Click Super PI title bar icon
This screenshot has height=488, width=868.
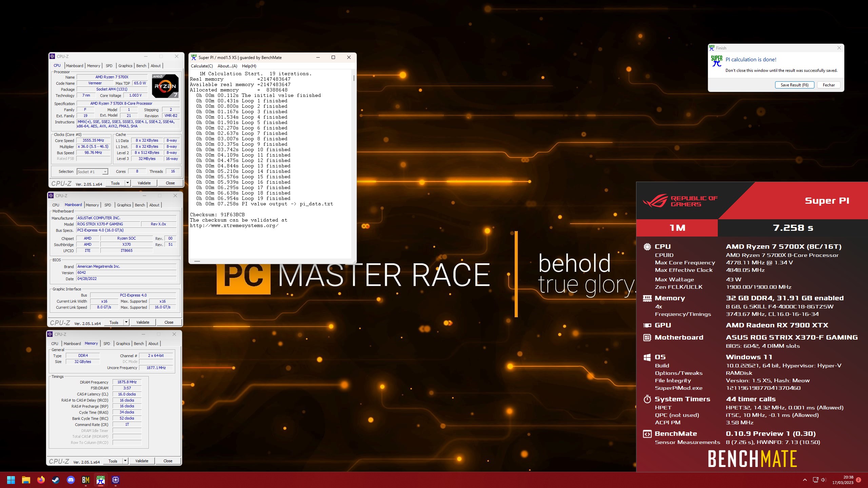tap(194, 57)
